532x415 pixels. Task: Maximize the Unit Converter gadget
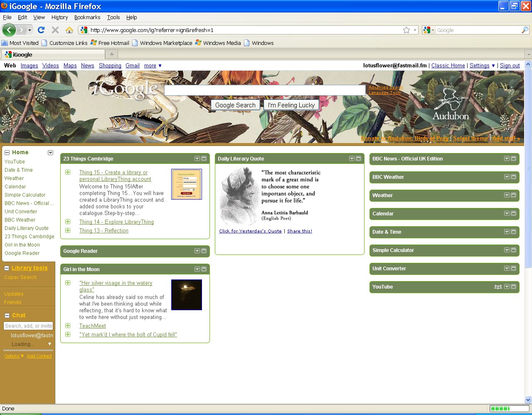[x=514, y=268]
